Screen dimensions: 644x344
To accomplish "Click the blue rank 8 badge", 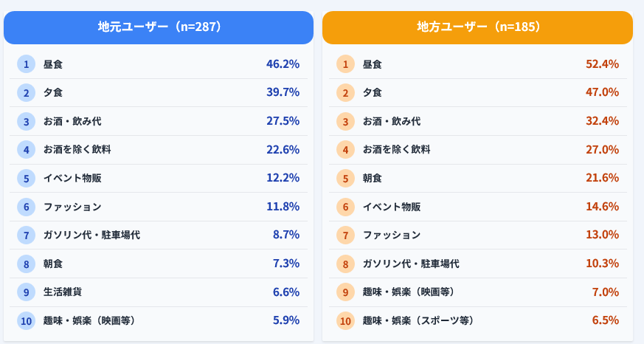I will [x=26, y=264].
